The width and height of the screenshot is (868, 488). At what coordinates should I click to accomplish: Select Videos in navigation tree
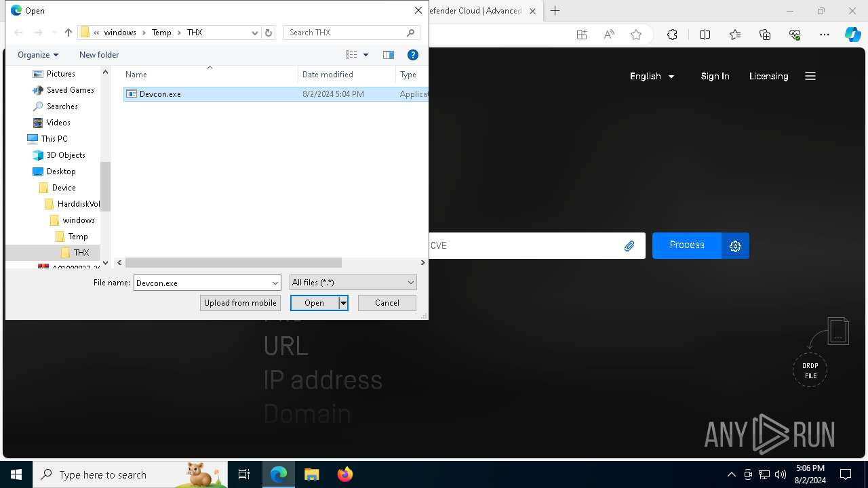tap(58, 123)
